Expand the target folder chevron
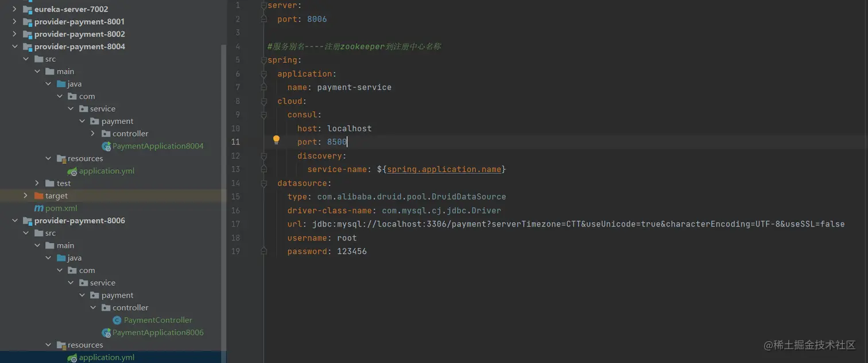 (x=26, y=196)
